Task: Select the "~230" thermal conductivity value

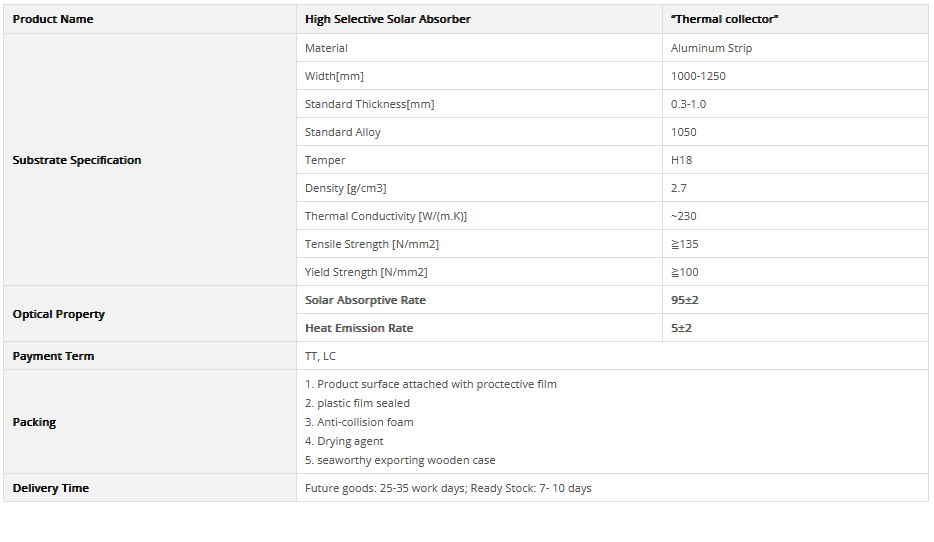Action: pos(684,216)
